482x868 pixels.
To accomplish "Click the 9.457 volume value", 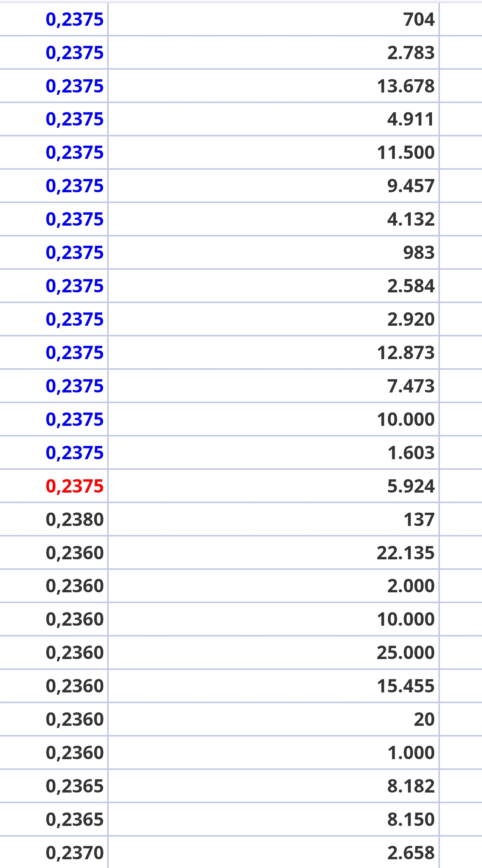I will (x=411, y=186).
